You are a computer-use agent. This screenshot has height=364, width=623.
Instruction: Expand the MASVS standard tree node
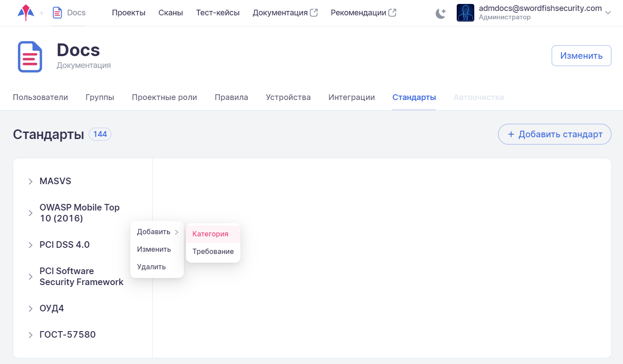[31, 182]
